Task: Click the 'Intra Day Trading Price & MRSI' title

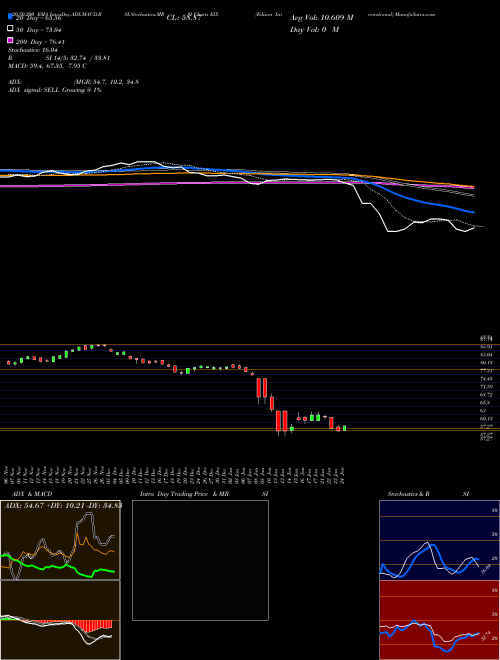Action: [204, 494]
